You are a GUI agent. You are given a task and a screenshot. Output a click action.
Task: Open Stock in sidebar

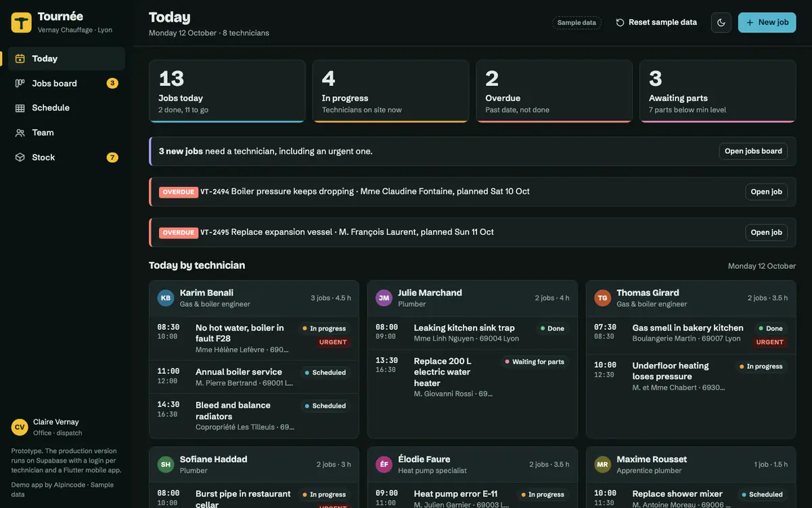(x=66, y=157)
